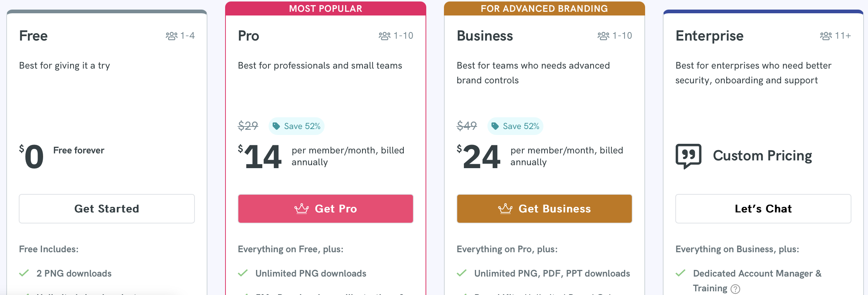
Task: Click the Pro plan members icon
Action: coord(385,36)
